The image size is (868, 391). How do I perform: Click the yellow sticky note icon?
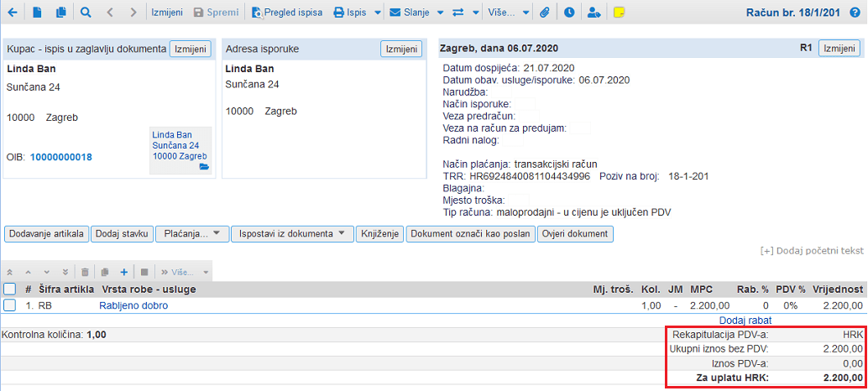[619, 13]
